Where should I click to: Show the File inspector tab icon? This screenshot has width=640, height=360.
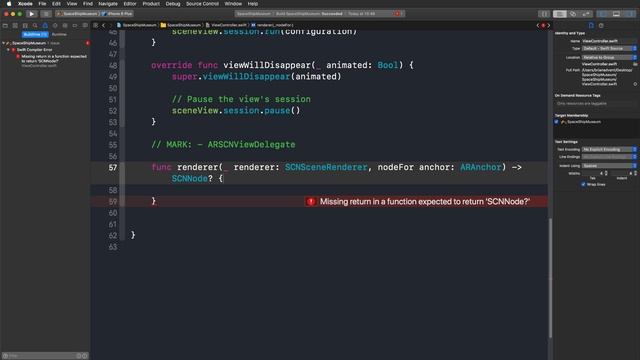[x=591, y=25]
